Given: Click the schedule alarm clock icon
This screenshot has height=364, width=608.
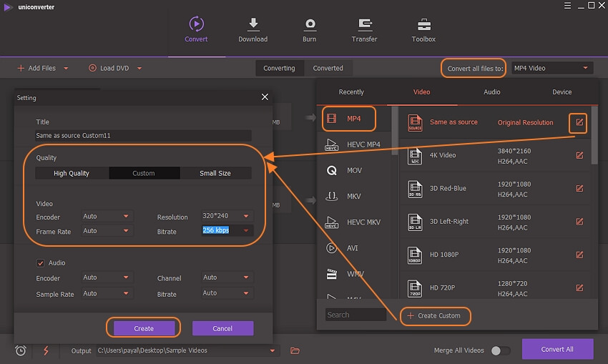Looking at the screenshot, I should 21,350.
